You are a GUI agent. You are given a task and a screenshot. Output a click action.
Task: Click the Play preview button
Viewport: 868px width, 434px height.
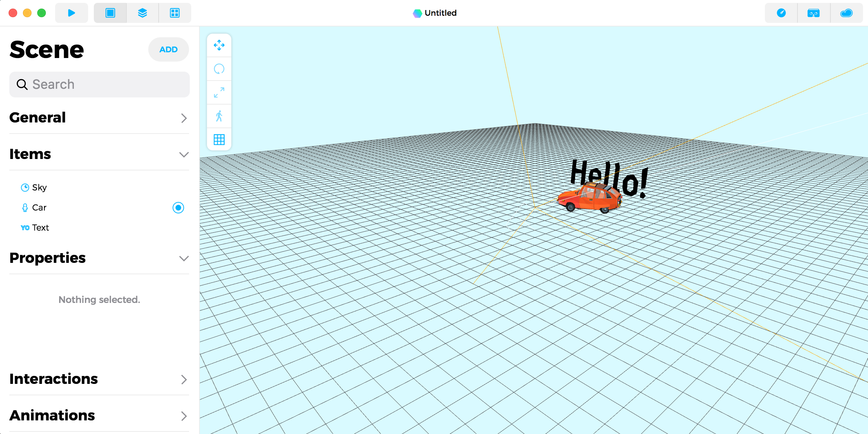pos(72,13)
